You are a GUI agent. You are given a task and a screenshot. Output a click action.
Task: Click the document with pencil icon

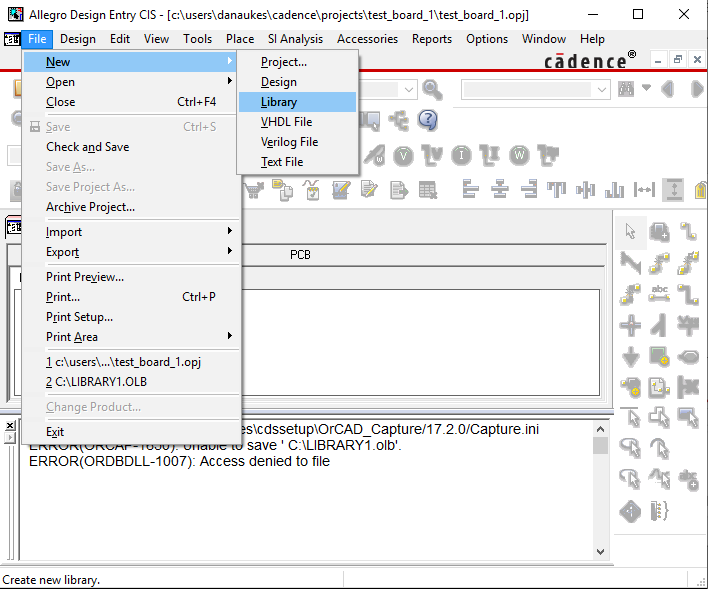[369, 190]
